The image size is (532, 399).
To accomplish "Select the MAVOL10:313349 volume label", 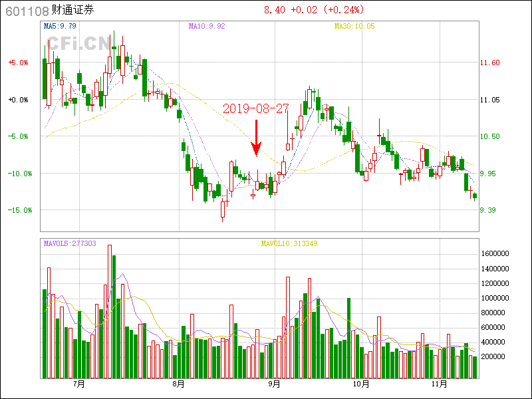I will (289, 244).
